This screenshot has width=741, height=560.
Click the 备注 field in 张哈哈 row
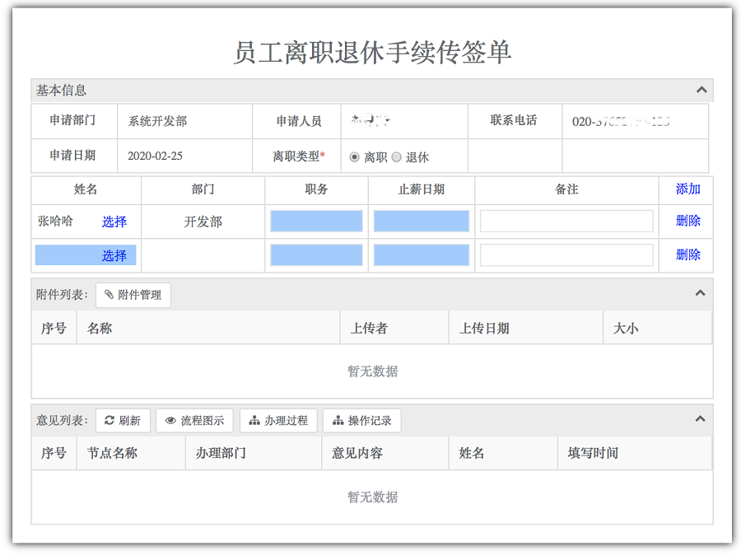[566, 221]
